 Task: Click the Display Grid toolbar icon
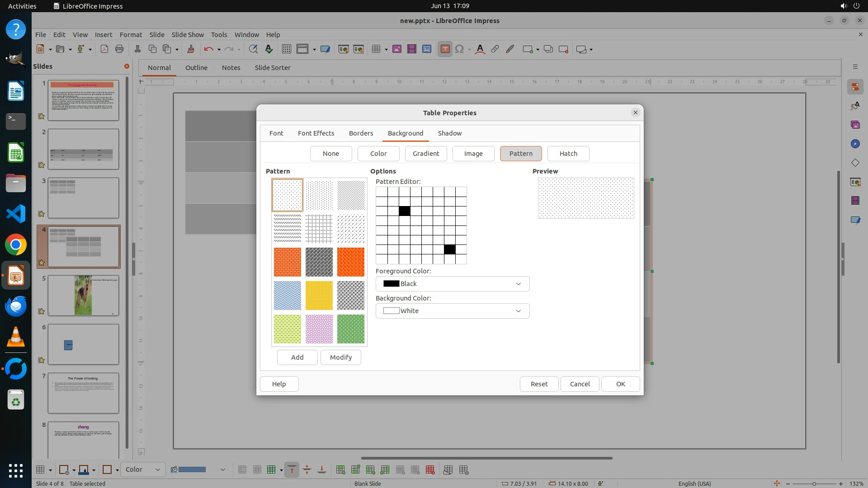pos(286,49)
